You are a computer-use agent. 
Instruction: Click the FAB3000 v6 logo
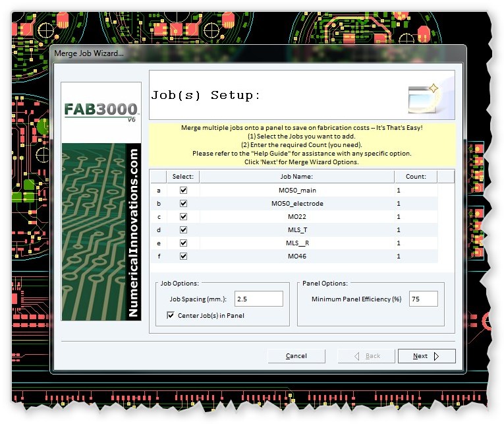[x=101, y=111]
